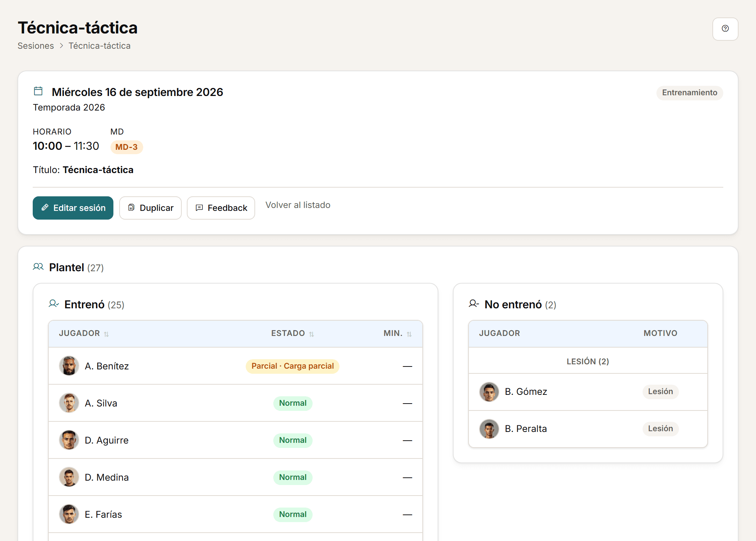Click the Miércoles 16 de septiembre 2026 heading
The height and width of the screenshot is (541, 756).
click(137, 92)
